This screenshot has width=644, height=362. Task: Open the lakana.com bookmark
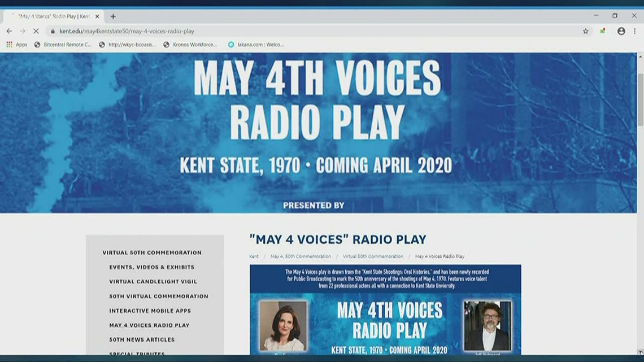pyautogui.click(x=256, y=45)
